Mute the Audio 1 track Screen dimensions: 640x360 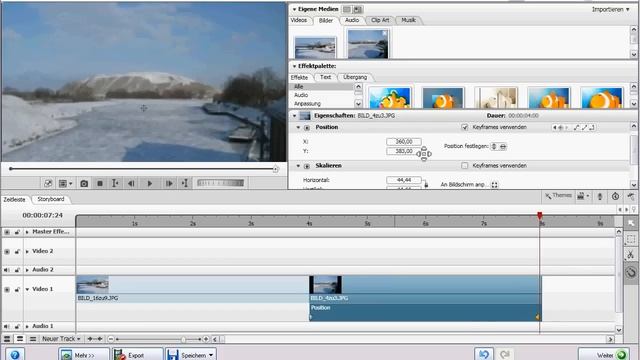pos(7,326)
